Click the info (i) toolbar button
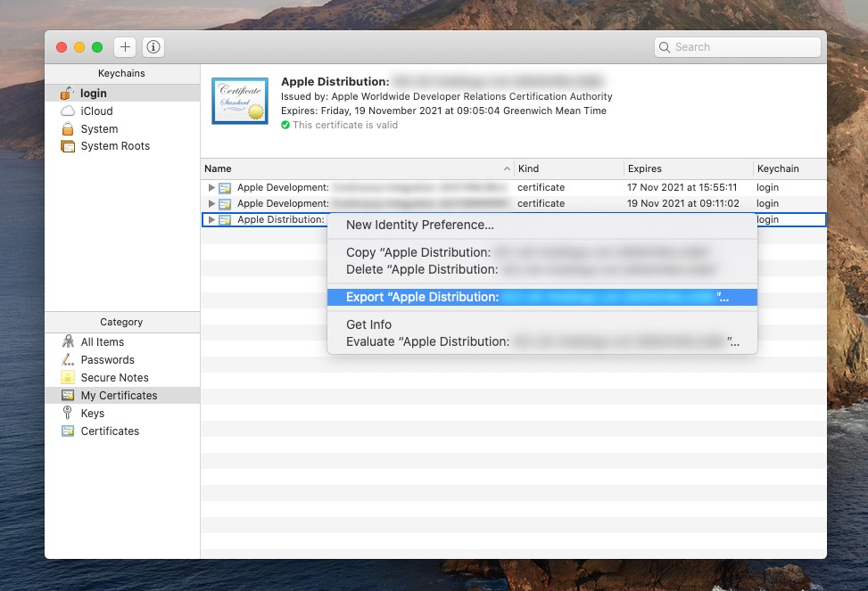 153,46
